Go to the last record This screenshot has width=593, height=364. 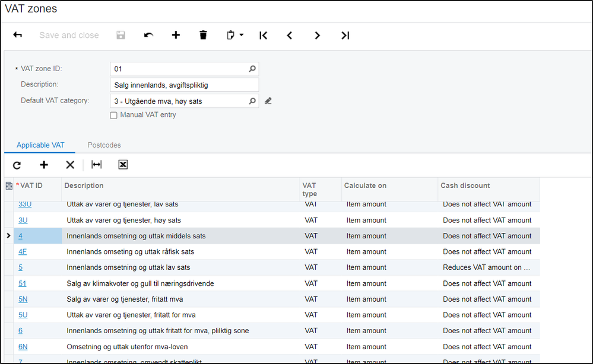[x=345, y=36]
